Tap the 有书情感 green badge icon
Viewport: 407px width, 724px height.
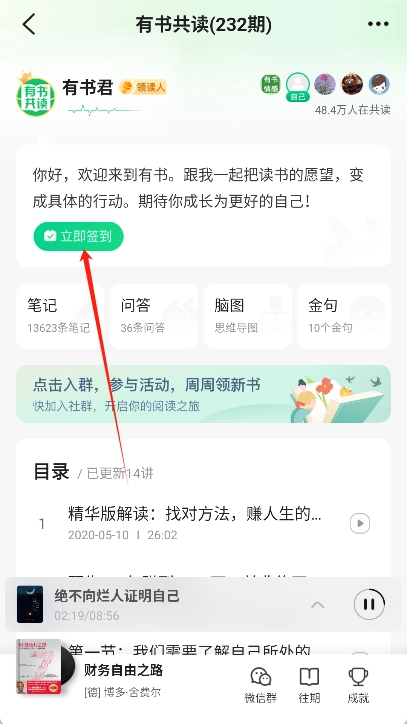tap(270, 84)
